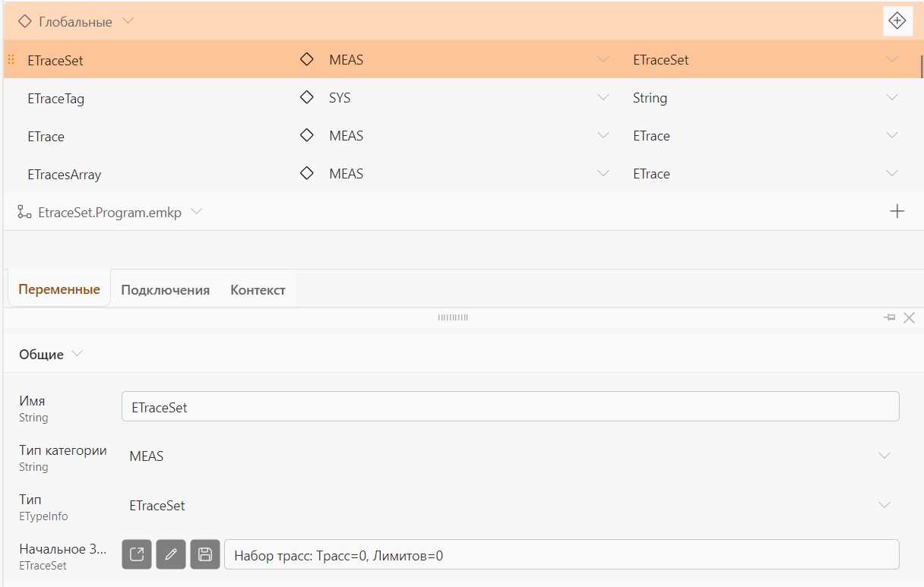Open category dropdown for ETraceTag row

click(603, 97)
